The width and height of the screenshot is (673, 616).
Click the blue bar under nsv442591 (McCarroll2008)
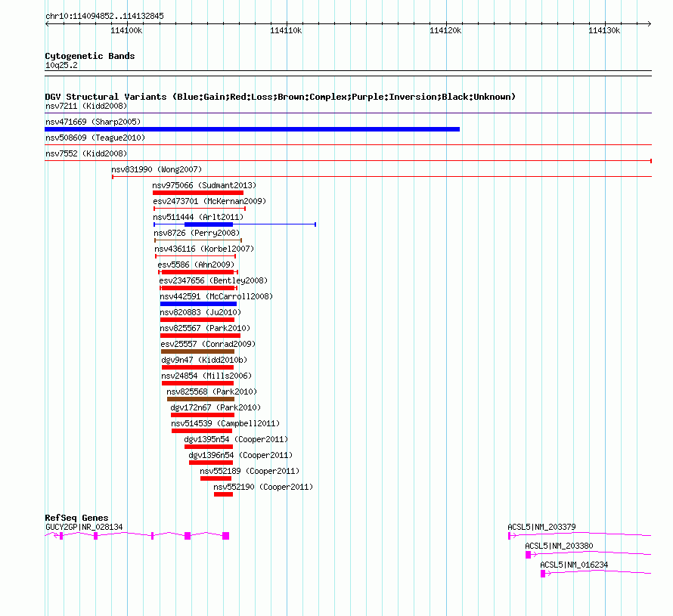[x=198, y=304]
